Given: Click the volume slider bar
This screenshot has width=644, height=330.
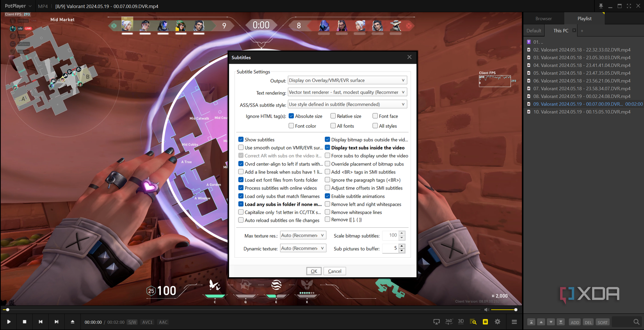Looking at the screenshot, I should (x=503, y=310).
